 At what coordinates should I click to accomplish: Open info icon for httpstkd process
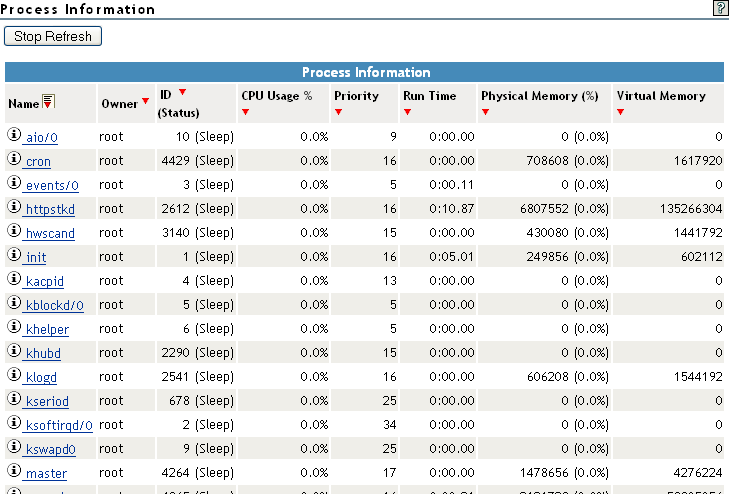tap(14, 207)
